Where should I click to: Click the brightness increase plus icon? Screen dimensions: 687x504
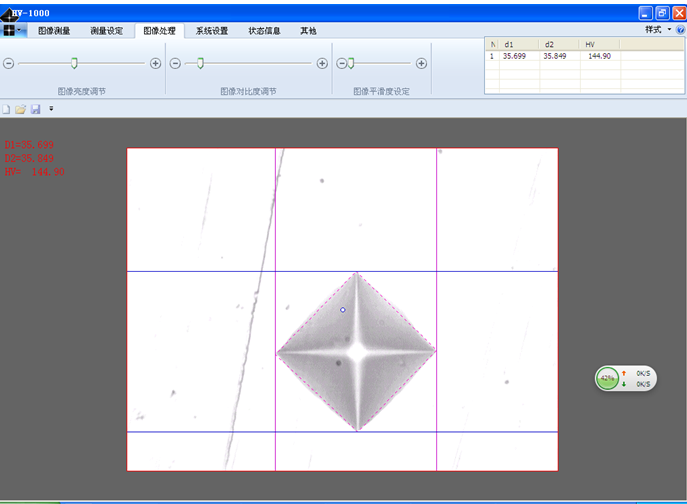(x=155, y=63)
